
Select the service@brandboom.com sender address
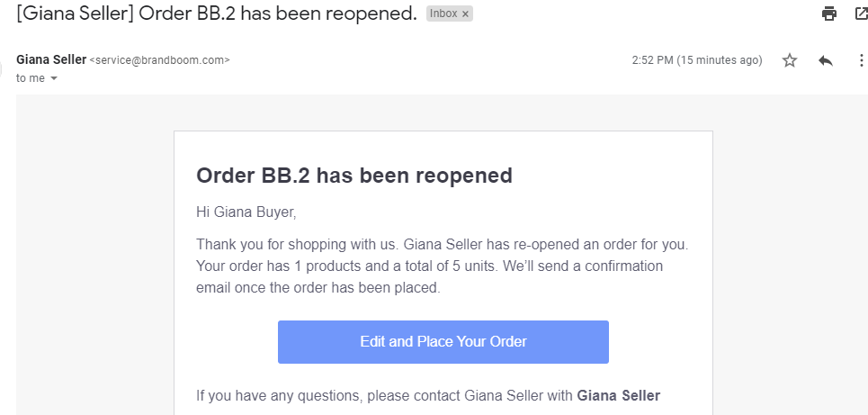click(x=159, y=60)
